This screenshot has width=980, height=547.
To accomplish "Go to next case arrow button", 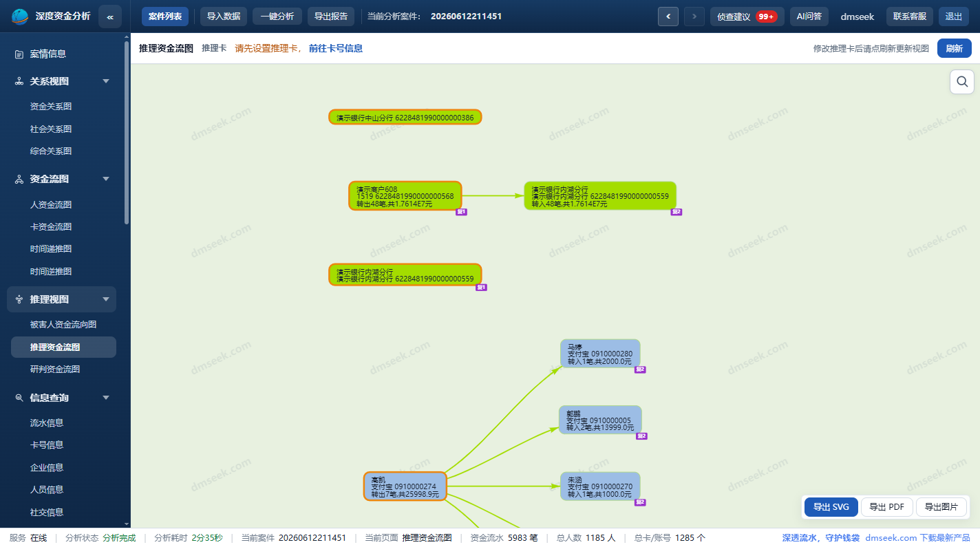I will (694, 17).
